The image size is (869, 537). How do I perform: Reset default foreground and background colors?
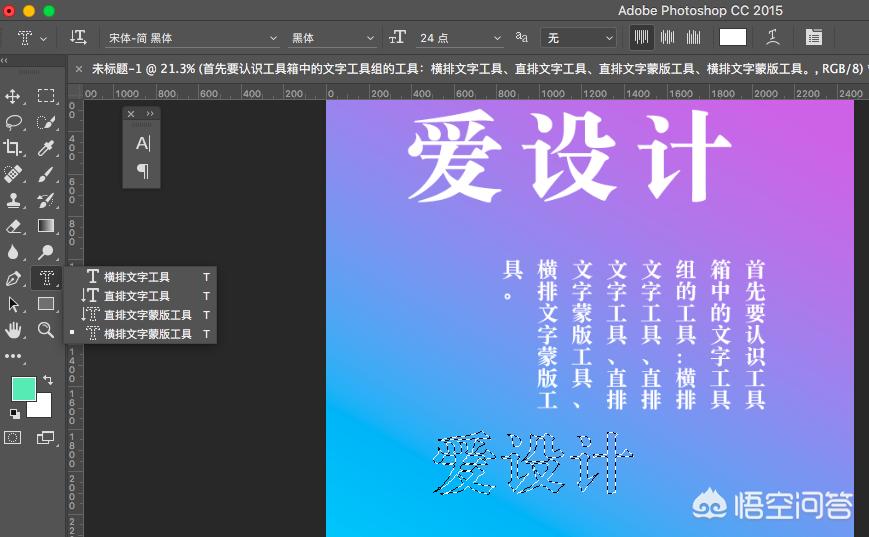coord(15,413)
